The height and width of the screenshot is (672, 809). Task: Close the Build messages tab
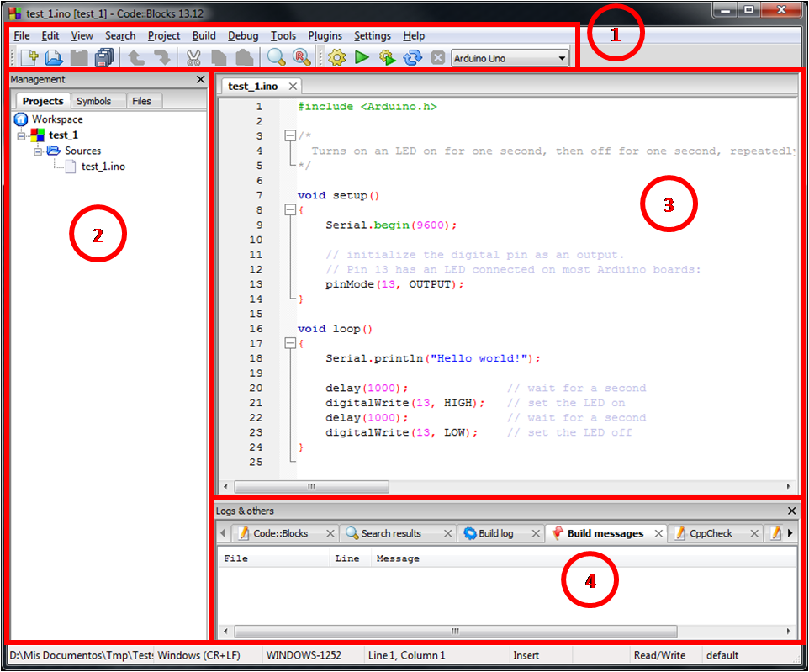click(658, 534)
